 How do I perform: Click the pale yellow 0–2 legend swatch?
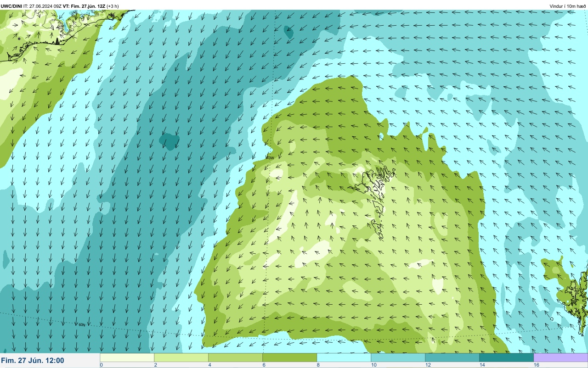(127, 357)
